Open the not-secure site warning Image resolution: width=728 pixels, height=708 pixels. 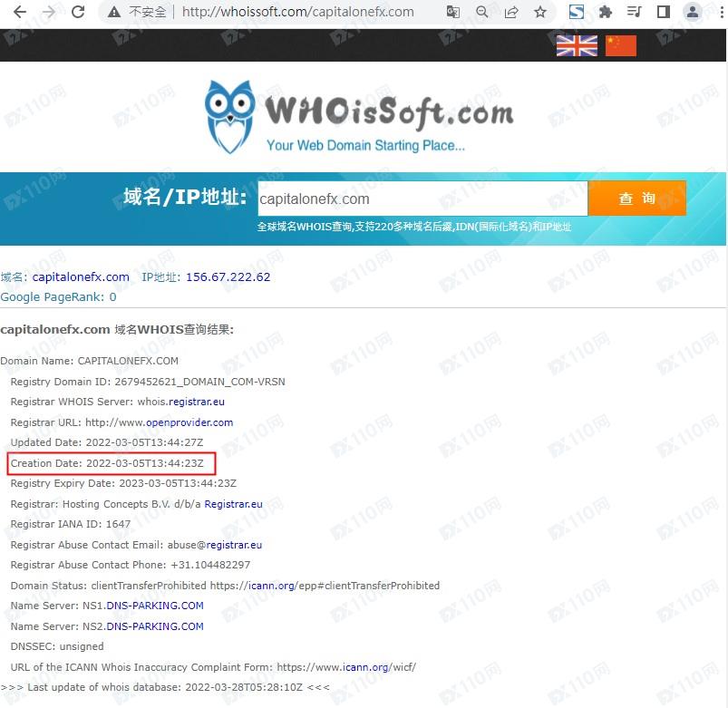point(137,12)
